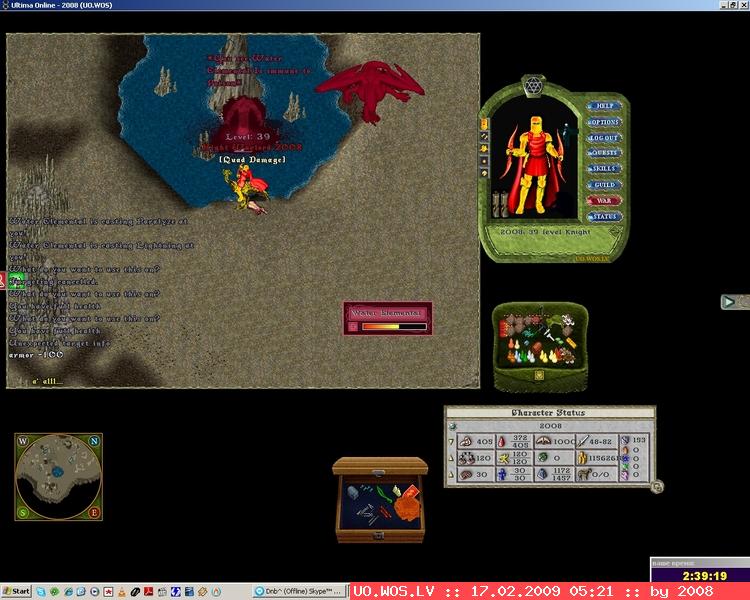The width and height of the screenshot is (750, 600).
Task: Click the second small icon on paperdoll's left strip
Action: pyautogui.click(x=484, y=137)
